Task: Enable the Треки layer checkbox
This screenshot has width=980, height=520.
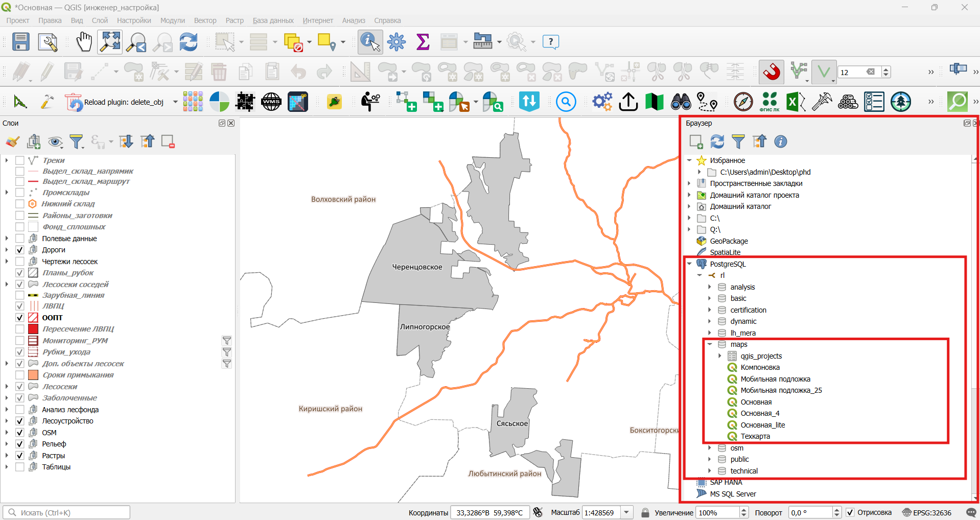Action: click(x=20, y=160)
